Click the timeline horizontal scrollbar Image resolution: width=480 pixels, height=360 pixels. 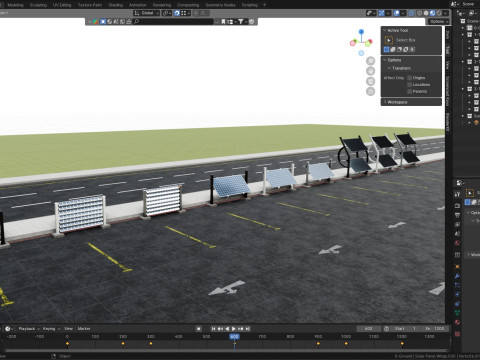click(227, 350)
